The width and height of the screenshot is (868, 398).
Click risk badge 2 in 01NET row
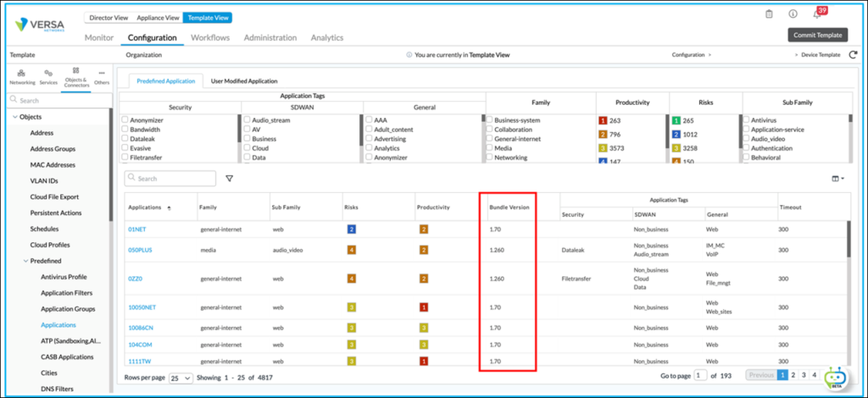[x=351, y=229]
